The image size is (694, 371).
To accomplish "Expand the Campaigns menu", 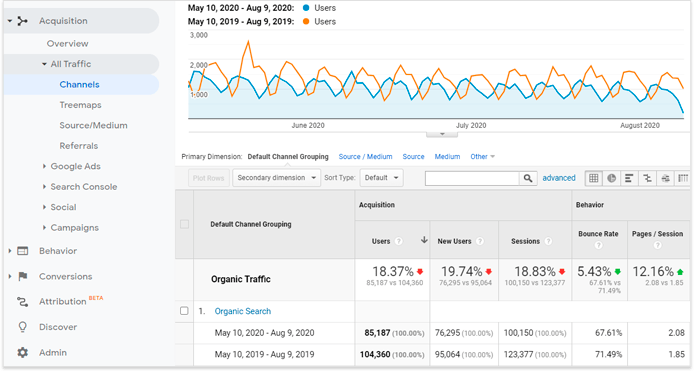I will [44, 228].
